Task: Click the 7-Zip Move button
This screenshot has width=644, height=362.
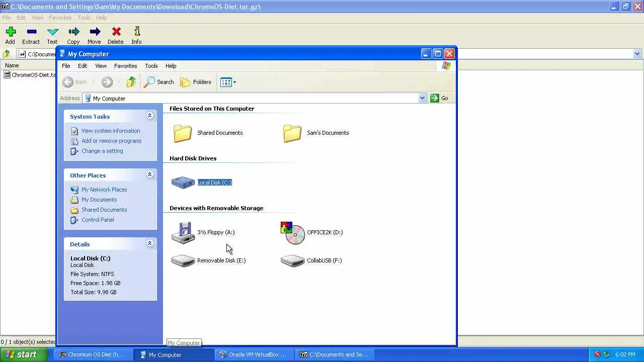Action: (x=94, y=36)
